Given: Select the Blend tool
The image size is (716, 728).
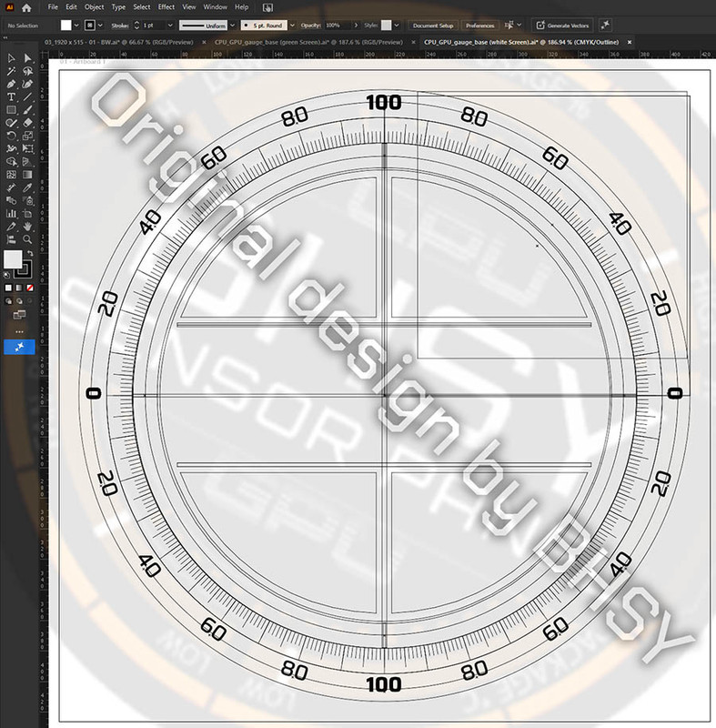Looking at the screenshot, I should pyautogui.click(x=11, y=200).
